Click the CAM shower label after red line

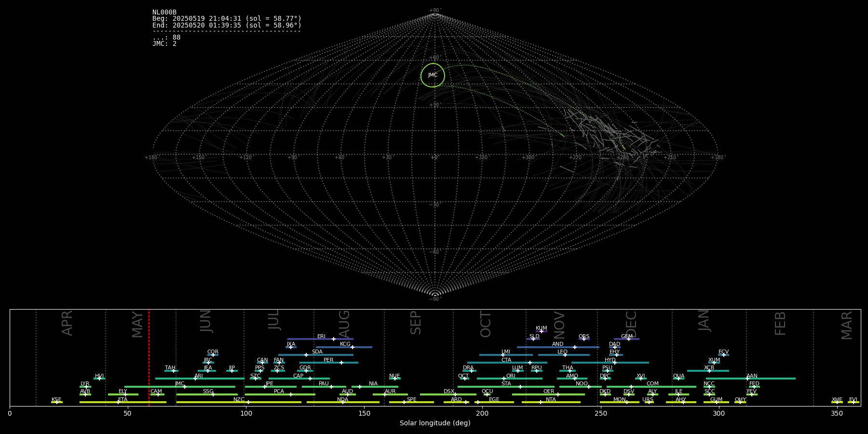tap(156, 392)
